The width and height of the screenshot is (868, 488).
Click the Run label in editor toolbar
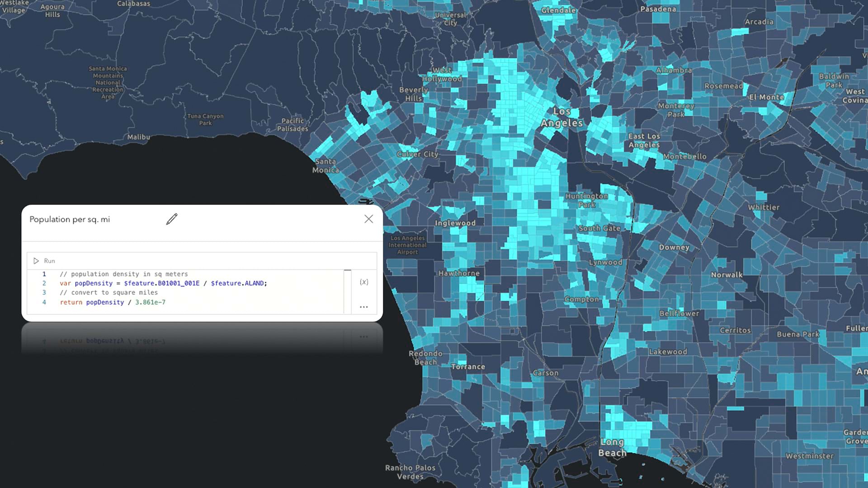[x=49, y=261]
